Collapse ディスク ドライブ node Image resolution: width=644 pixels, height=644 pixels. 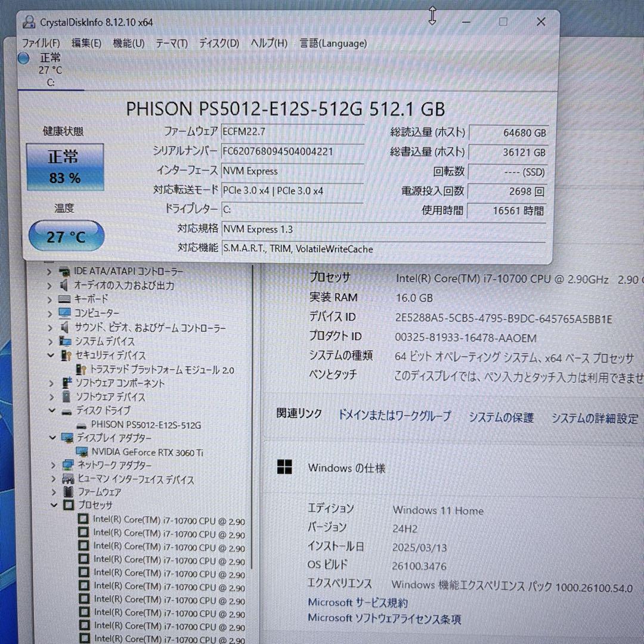(52, 410)
